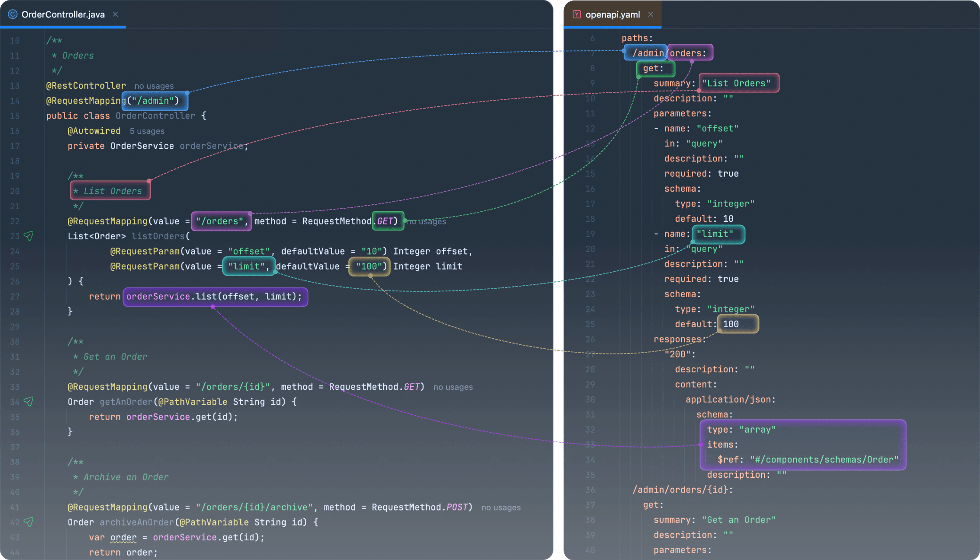The width and height of the screenshot is (980, 560).
Task: Click the "no usages" hint beside @RestController
Action: point(154,86)
